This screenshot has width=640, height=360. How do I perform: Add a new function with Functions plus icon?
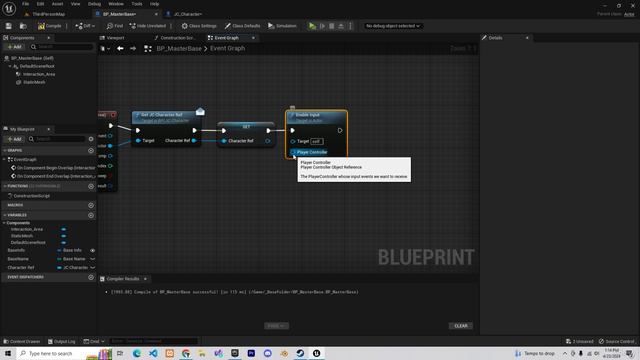91,186
